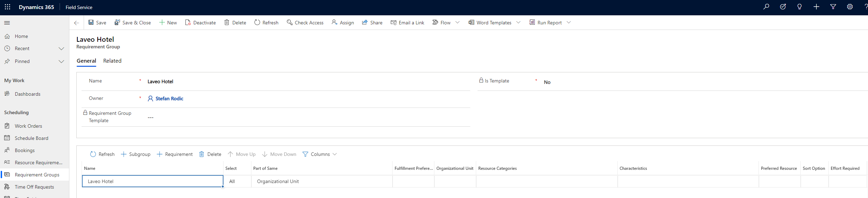Delete selected grid row
Screen dimensions: 868x198
pyautogui.click(x=210, y=154)
